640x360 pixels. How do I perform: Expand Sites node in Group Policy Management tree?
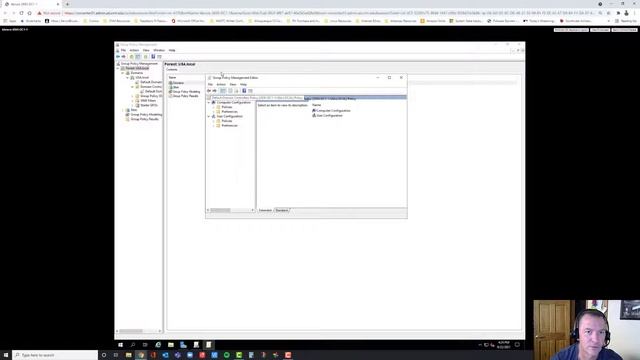tap(123, 110)
